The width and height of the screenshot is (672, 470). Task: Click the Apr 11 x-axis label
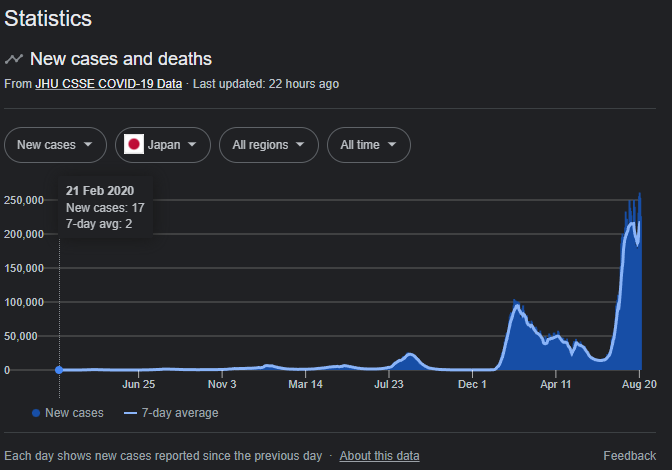point(555,384)
